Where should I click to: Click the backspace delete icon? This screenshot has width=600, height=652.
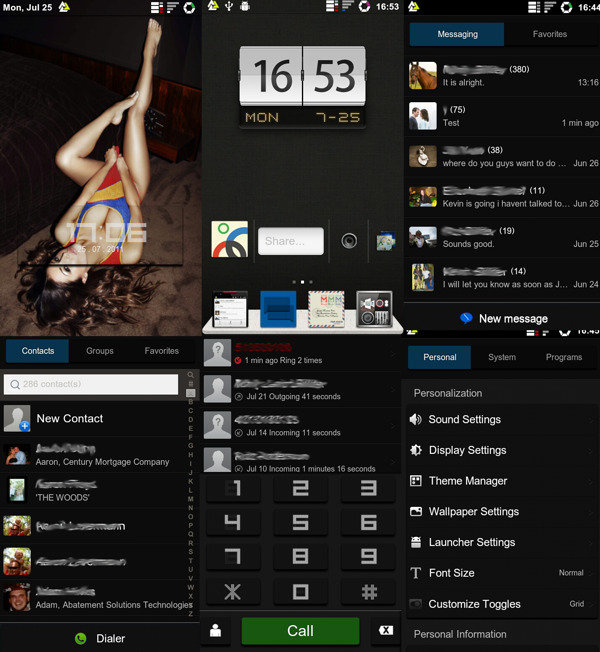click(385, 630)
